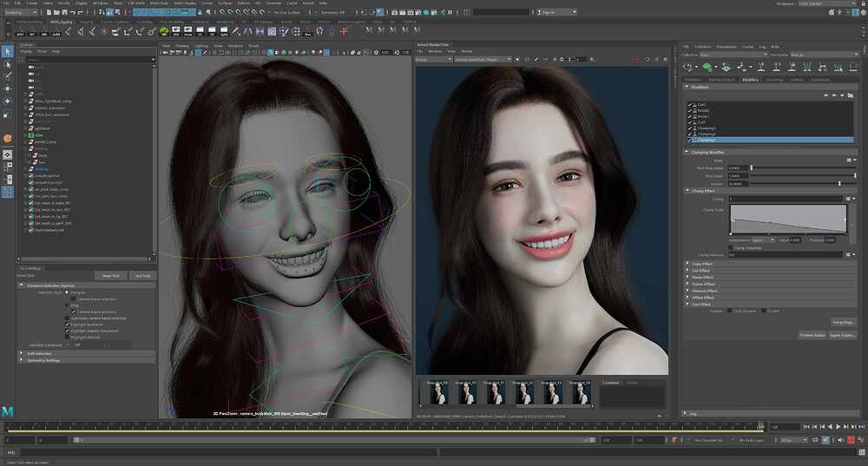Click the delete modifier icon above modifier list
The image size is (868, 466).
click(x=843, y=95)
